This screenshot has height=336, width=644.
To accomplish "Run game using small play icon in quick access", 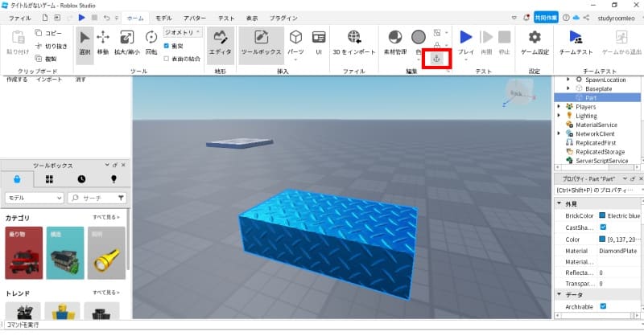I will click(x=82, y=18).
